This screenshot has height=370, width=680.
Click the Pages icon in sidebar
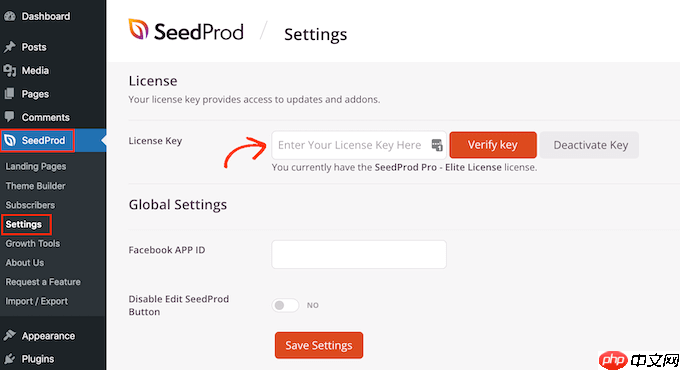(x=10, y=94)
